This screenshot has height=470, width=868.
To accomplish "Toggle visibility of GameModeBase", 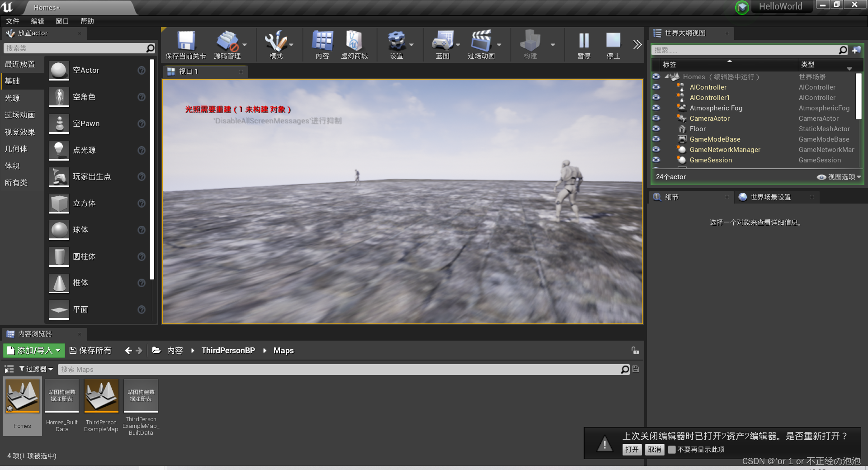I will click(x=656, y=139).
